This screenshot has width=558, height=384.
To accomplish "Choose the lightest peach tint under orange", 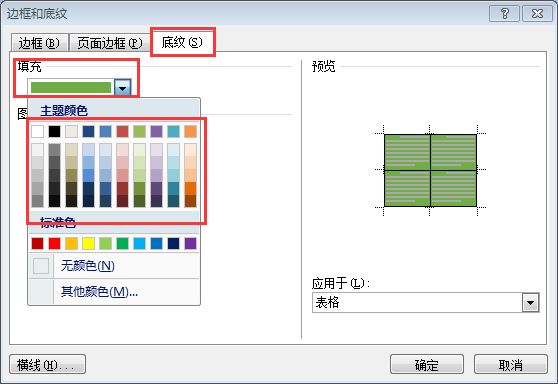I will coord(190,150).
